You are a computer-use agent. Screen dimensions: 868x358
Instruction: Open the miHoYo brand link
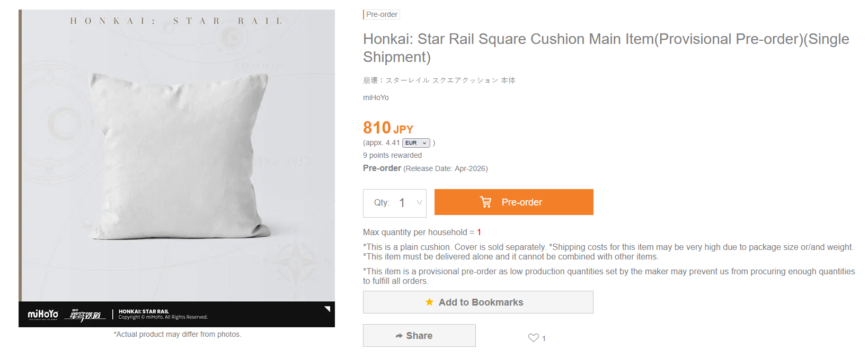point(376,97)
